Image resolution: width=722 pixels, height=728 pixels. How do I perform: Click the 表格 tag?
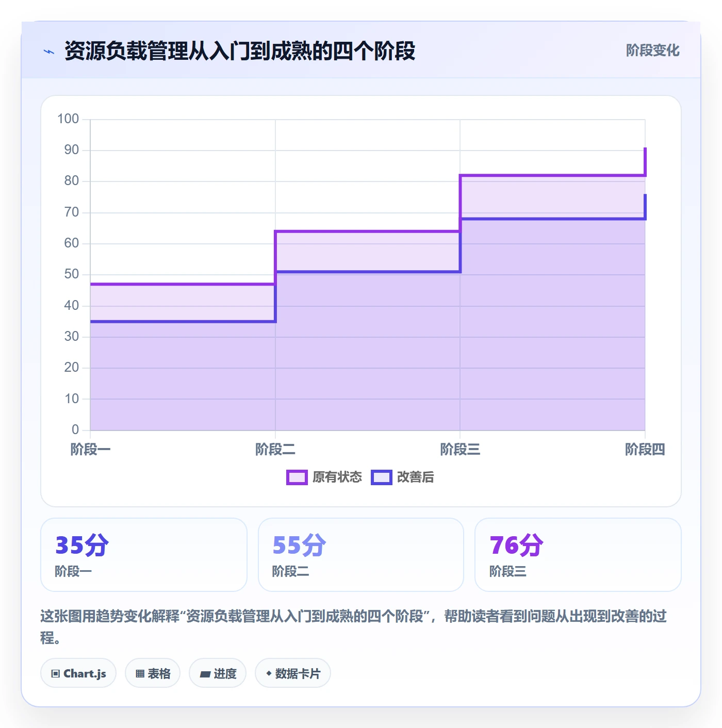pos(153,673)
